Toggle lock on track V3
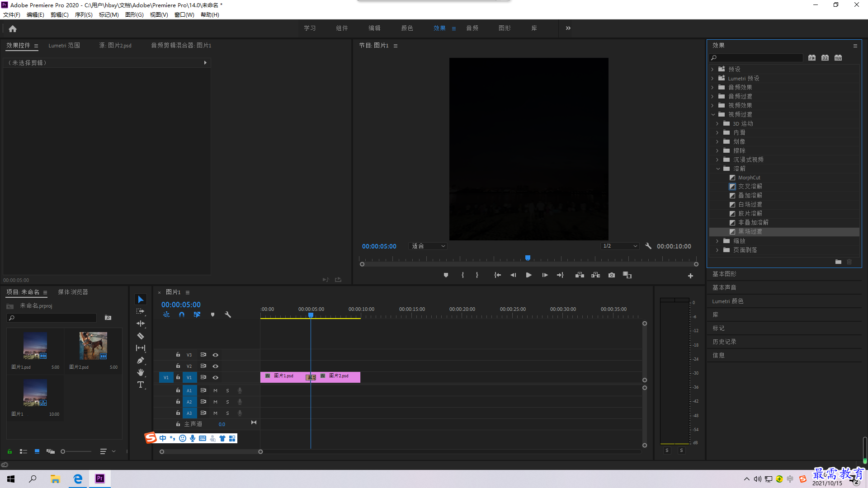This screenshot has width=868, height=488. [x=178, y=355]
